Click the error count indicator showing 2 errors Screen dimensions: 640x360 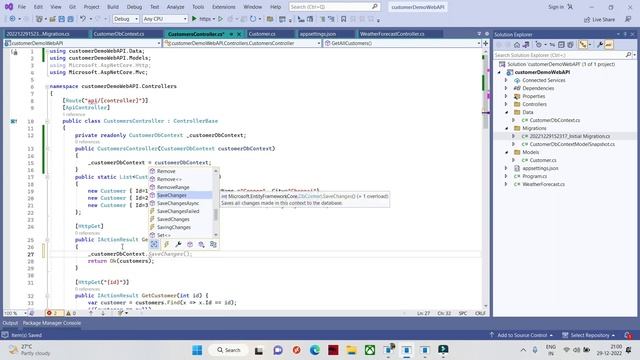(x=54, y=313)
